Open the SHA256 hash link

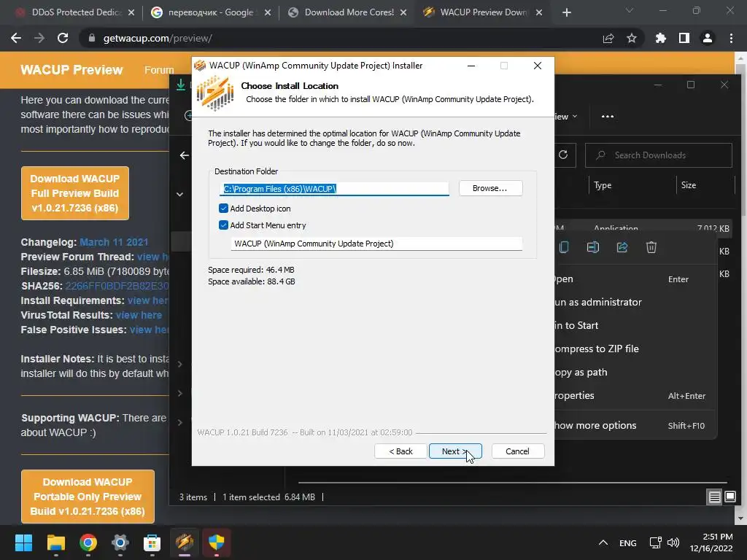coord(117,286)
